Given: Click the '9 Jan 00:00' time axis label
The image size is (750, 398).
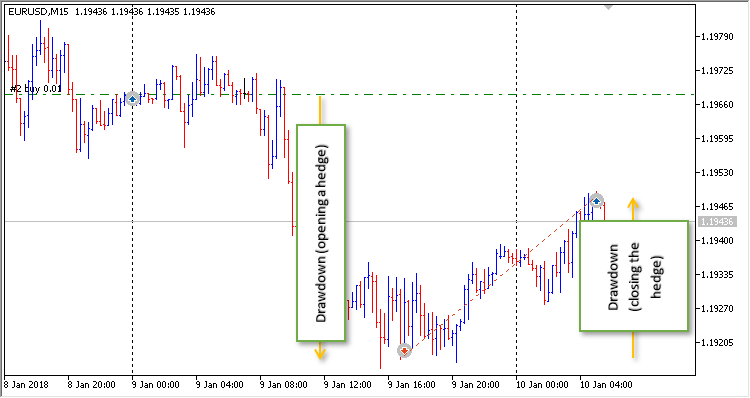Looking at the screenshot, I should 155,385.
